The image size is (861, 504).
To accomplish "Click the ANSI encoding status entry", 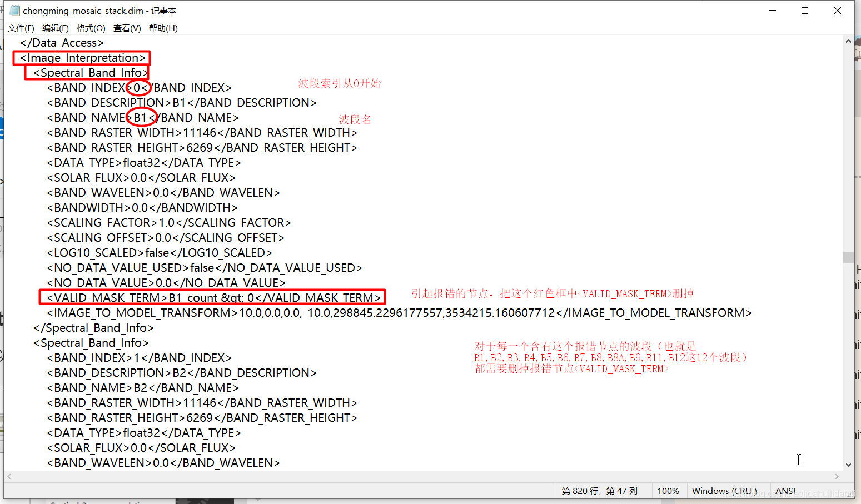I will (785, 491).
